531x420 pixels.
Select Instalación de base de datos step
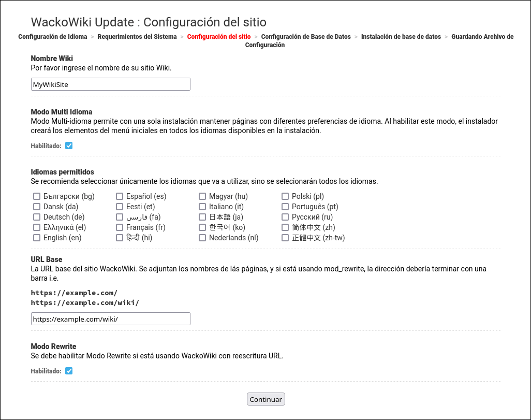[x=401, y=37]
